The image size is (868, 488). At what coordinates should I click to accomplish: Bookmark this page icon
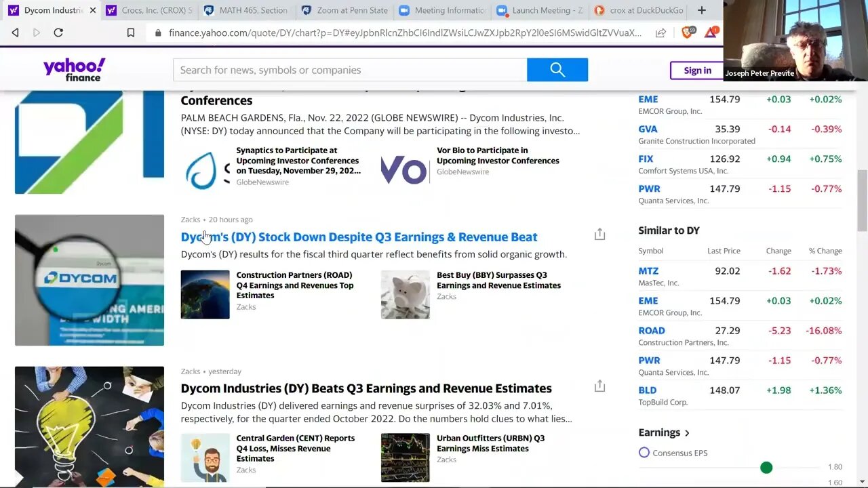pyautogui.click(x=131, y=33)
